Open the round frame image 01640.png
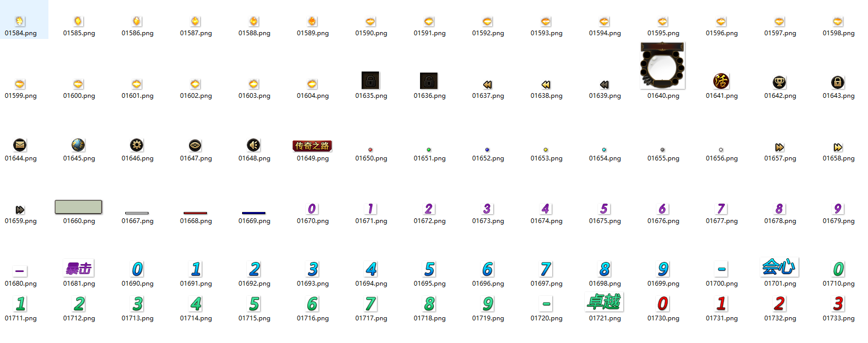 [x=663, y=66]
